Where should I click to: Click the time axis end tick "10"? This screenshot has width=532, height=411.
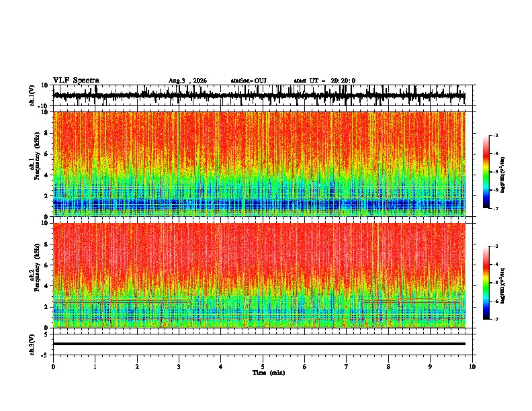472,367
